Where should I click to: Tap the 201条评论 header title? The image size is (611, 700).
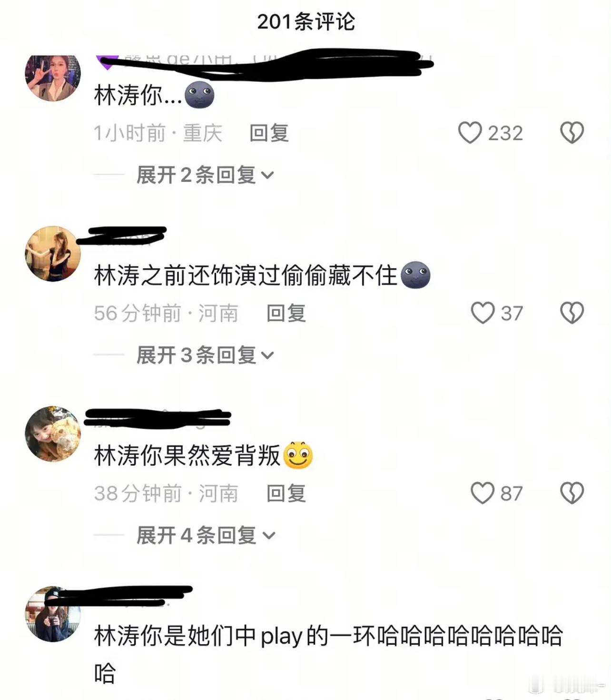(306, 21)
